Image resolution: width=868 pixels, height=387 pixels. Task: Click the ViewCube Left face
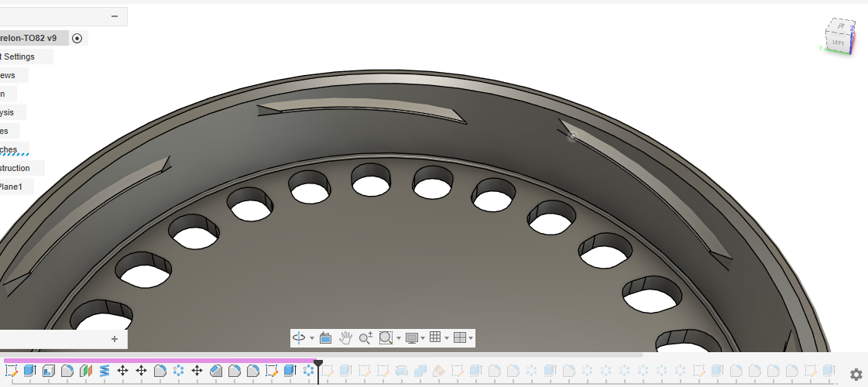tap(839, 43)
